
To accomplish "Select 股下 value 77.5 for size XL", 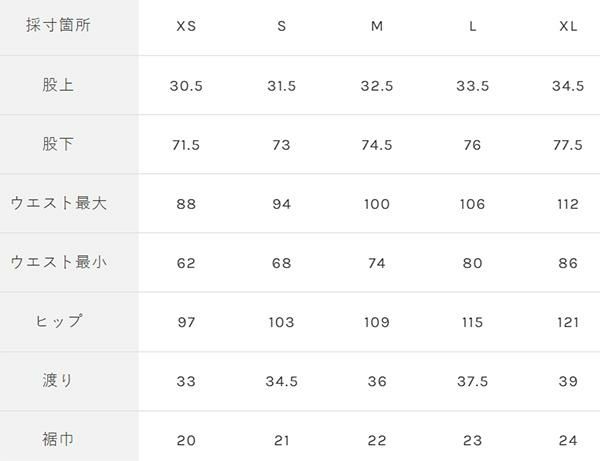I will click(566, 145).
